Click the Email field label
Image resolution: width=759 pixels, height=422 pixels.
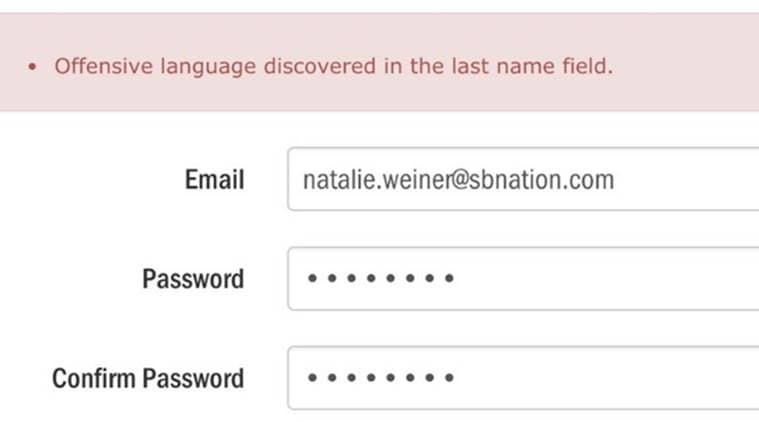[x=214, y=180]
